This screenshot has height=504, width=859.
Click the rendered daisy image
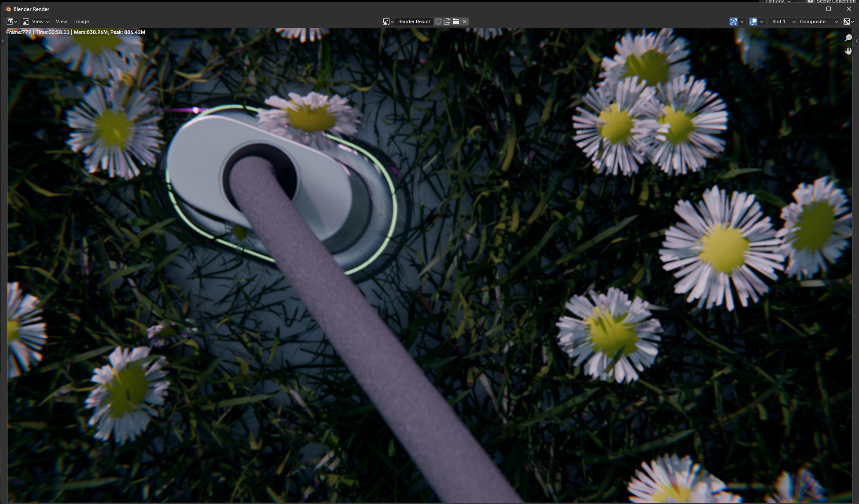pos(429,265)
